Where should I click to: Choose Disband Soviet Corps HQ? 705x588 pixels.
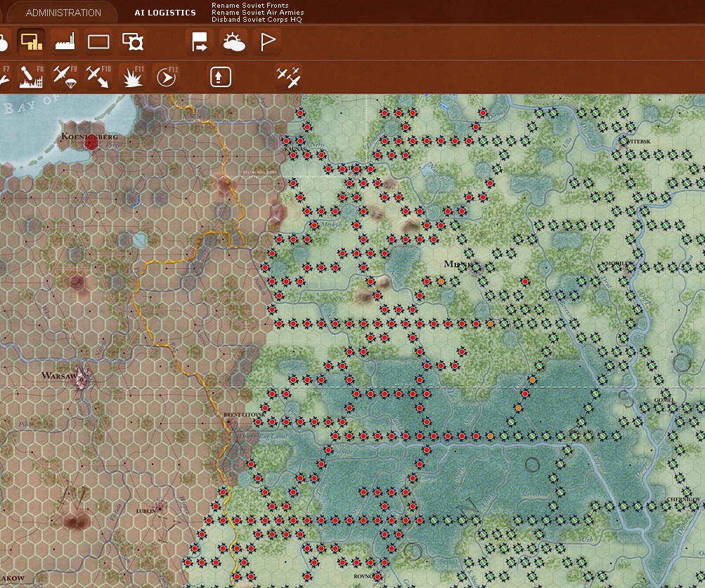(257, 20)
